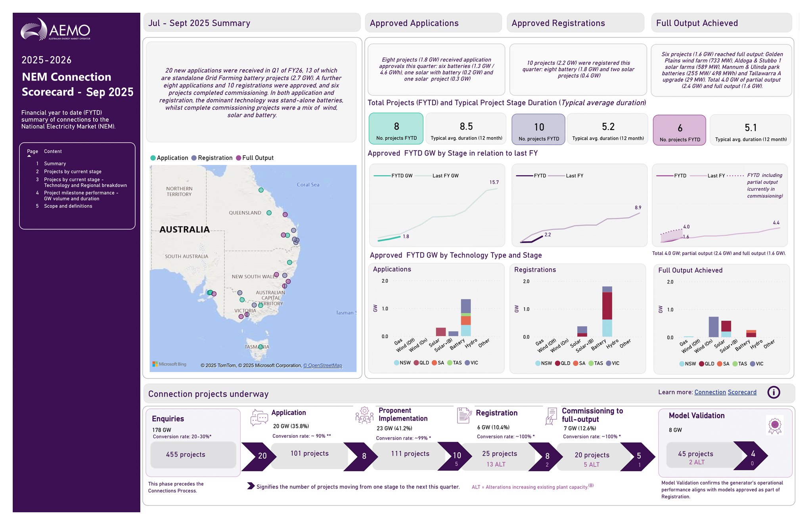The height and width of the screenshot is (525, 812).
Task: Click the Microsoft Bing logo on map
Action: tap(169, 364)
